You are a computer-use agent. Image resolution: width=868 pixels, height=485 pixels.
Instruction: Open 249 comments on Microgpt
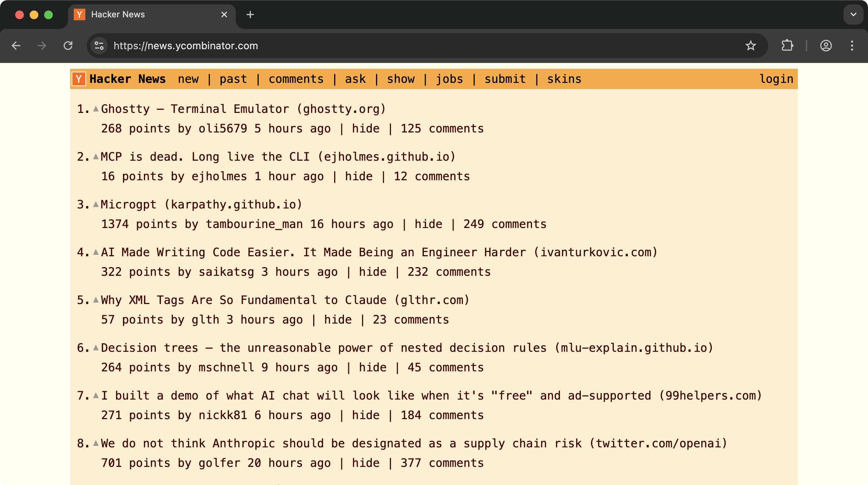(x=505, y=224)
